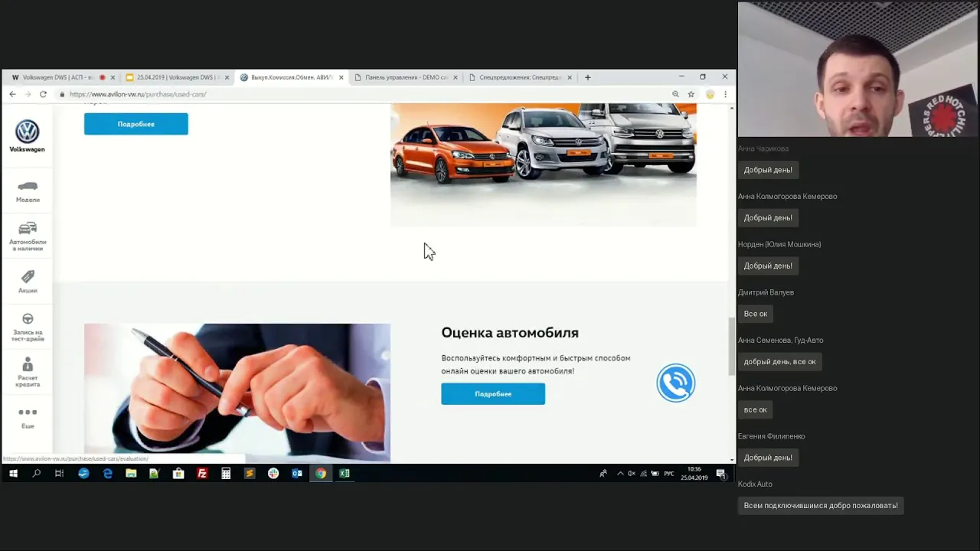
Task: Open Slack from the taskbar
Action: tap(273, 474)
